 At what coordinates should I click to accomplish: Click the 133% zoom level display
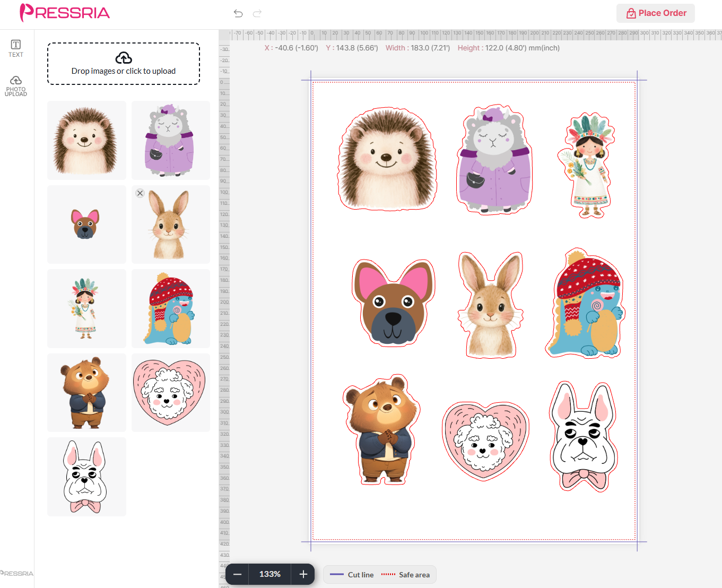coord(270,574)
